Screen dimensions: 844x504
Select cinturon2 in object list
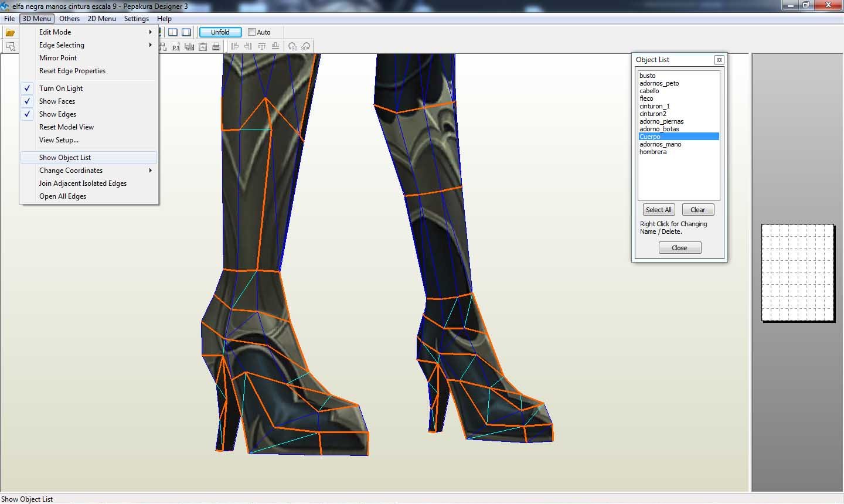click(679, 114)
